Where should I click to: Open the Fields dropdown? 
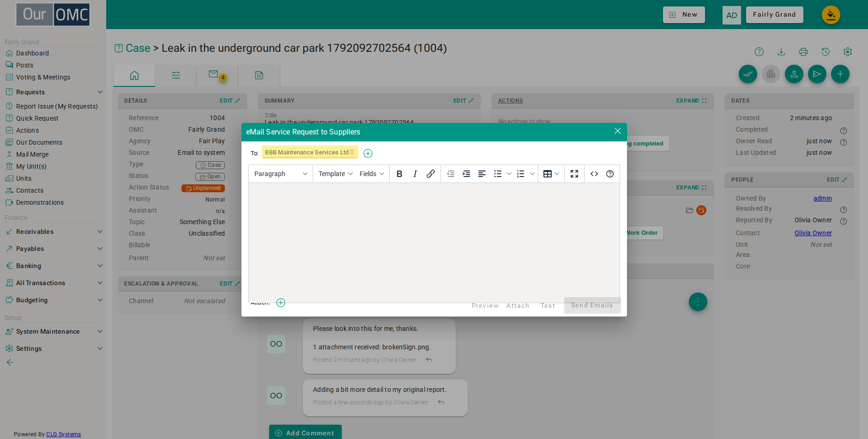(x=372, y=174)
